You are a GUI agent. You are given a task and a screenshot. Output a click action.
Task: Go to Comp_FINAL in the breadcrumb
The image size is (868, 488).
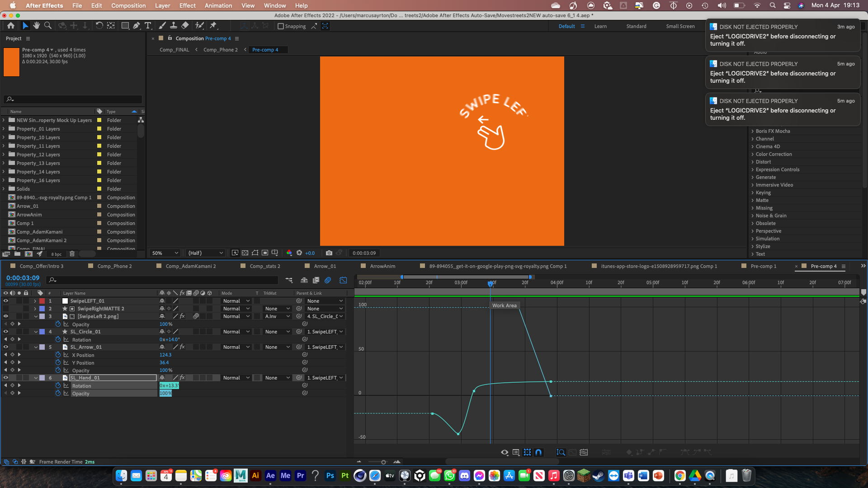174,50
